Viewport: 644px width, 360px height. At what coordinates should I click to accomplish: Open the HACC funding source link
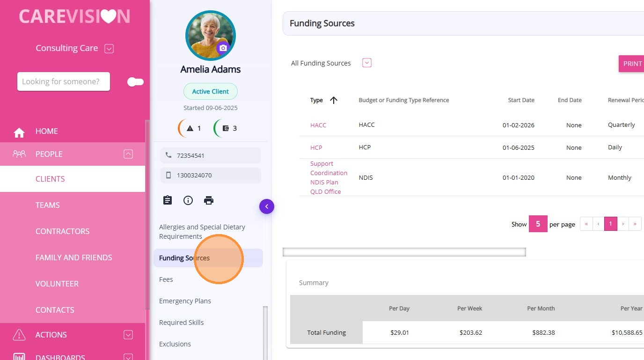point(318,125)
